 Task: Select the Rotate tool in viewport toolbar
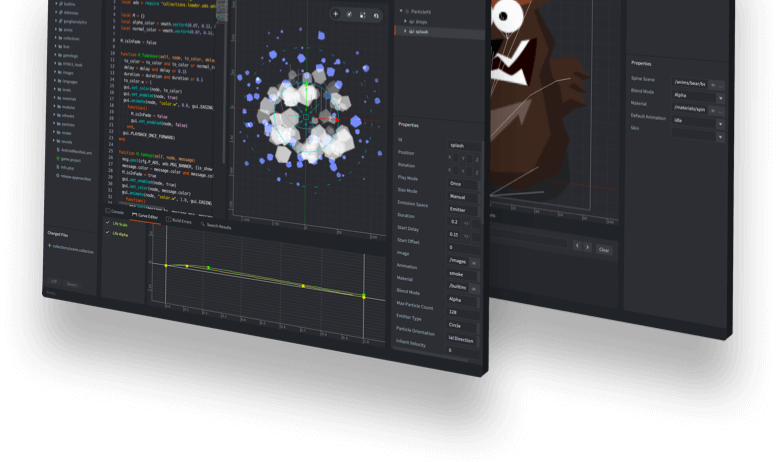pos(349,14)
